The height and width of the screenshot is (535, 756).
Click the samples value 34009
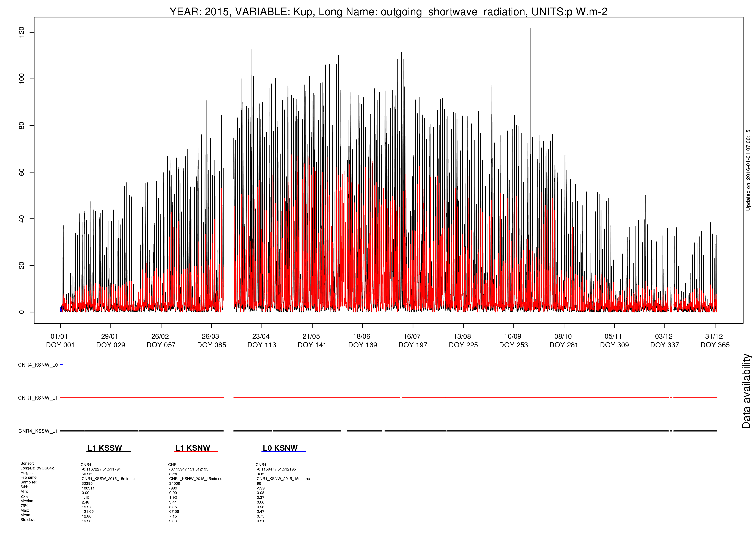[x=175, y=484]
